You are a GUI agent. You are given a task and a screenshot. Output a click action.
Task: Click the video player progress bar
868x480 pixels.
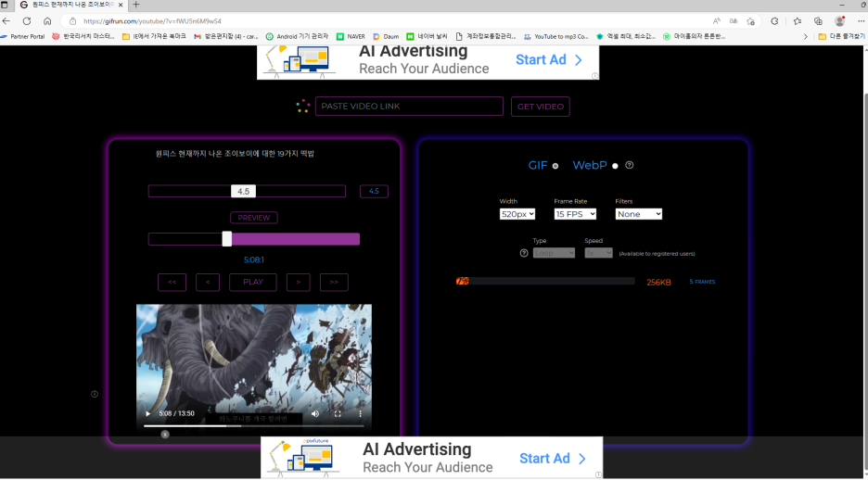[254, 426]
